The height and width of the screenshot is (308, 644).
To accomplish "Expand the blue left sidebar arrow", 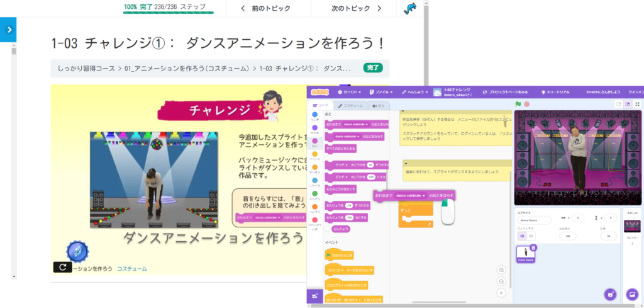I will point(8,30).
